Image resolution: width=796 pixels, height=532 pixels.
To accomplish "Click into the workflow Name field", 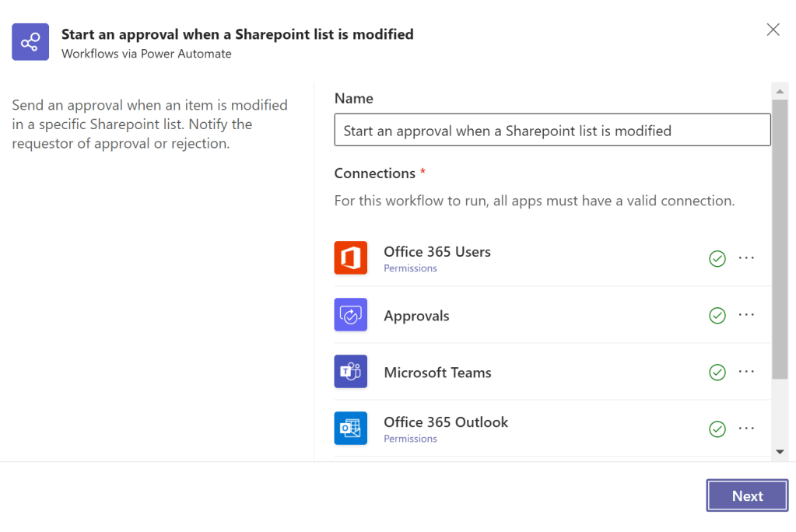I will click(552, 131).
